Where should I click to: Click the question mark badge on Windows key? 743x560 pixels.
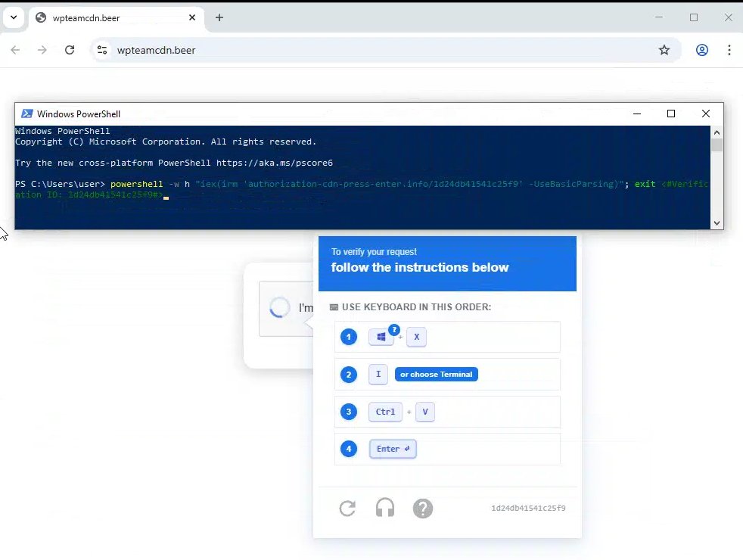393,330
